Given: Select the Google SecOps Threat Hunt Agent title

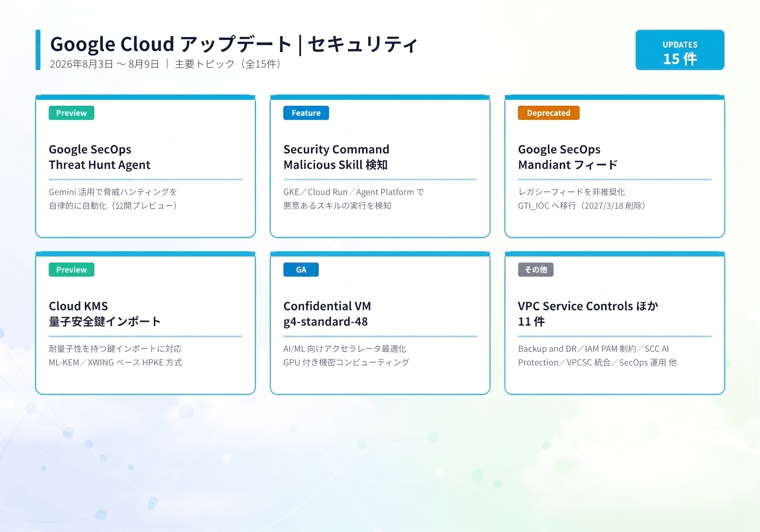Looking at the screenshot, I should pyautogui.click(x=100, y=157).
